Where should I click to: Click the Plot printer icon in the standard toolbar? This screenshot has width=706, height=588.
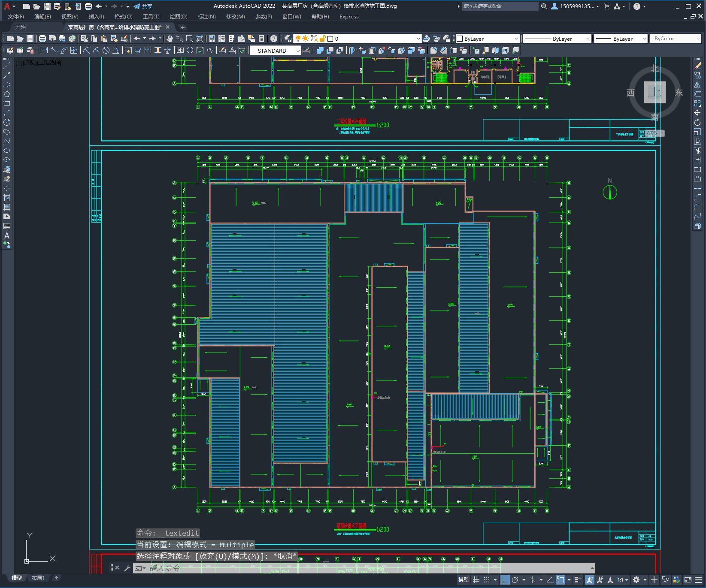[42, 39]
